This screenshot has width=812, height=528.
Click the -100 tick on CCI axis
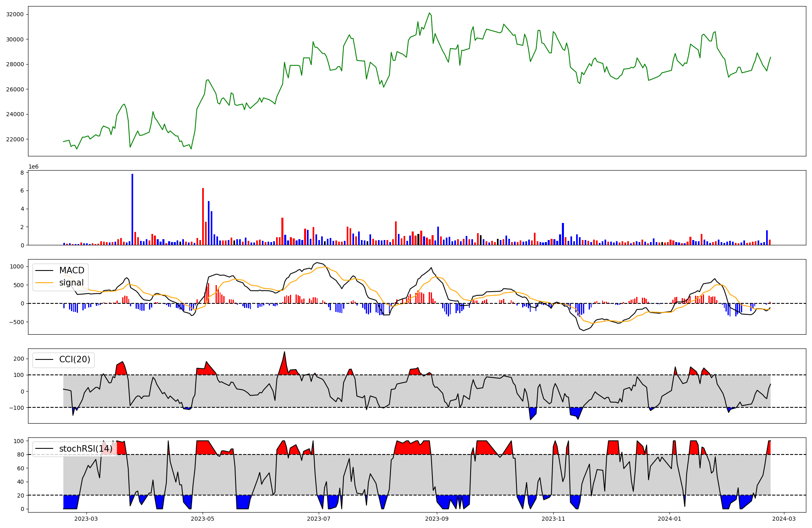16,407
